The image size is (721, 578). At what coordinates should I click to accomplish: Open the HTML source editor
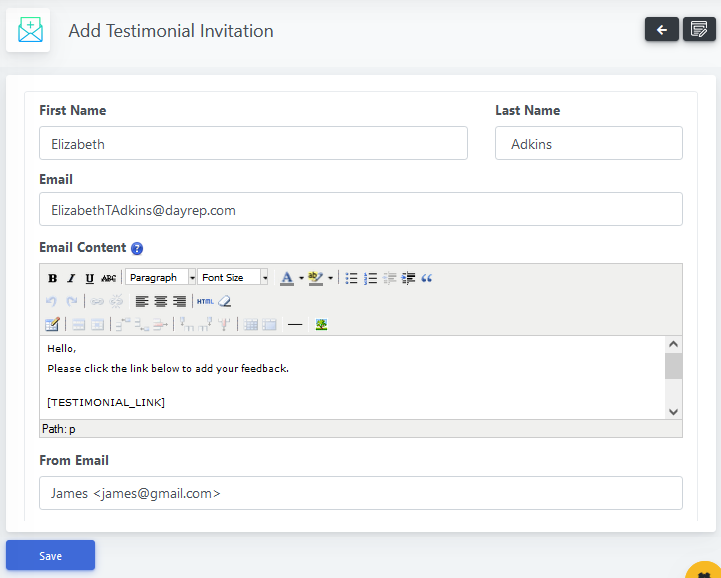click(205, 301)
